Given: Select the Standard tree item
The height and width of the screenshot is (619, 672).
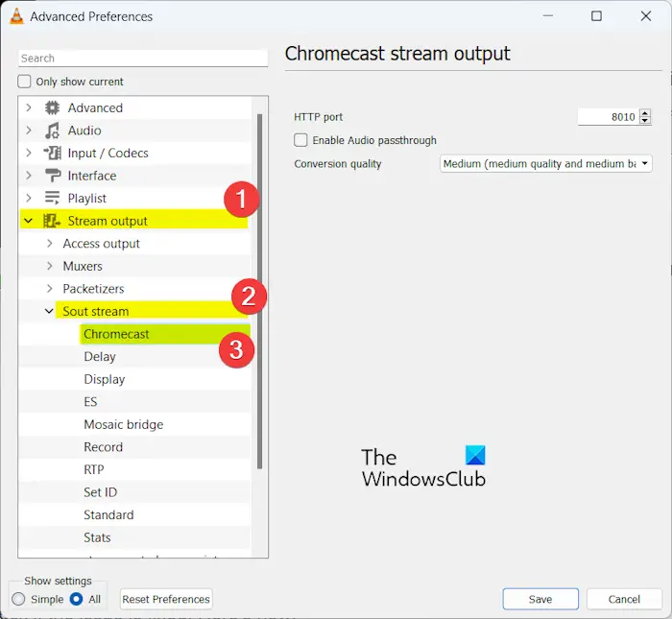Looking at the screenshot, I should point(108,515).
